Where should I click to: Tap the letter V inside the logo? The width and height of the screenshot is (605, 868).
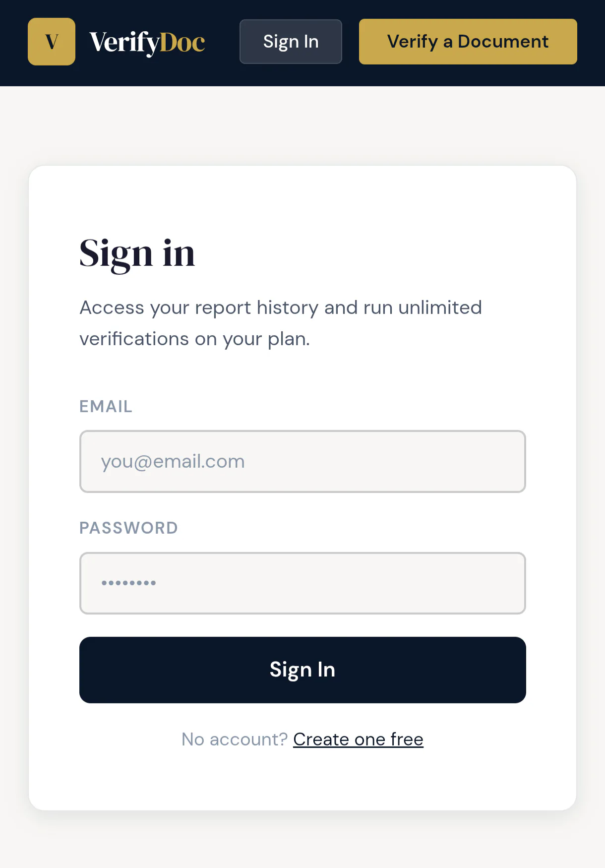click(x=52, y=42)
